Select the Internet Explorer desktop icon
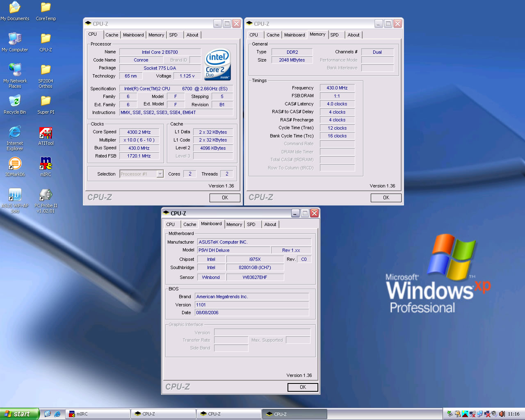This screenshot has height=420, width=525. tap(15, 138)
